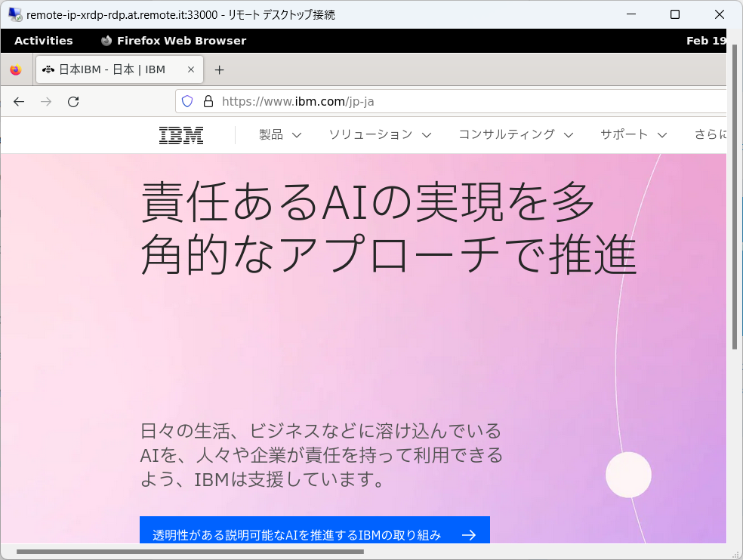Open the tracking protection shield icon
The width and height of the screenshot is (743, 560).
pyautogui.click(x=187, y=101)
